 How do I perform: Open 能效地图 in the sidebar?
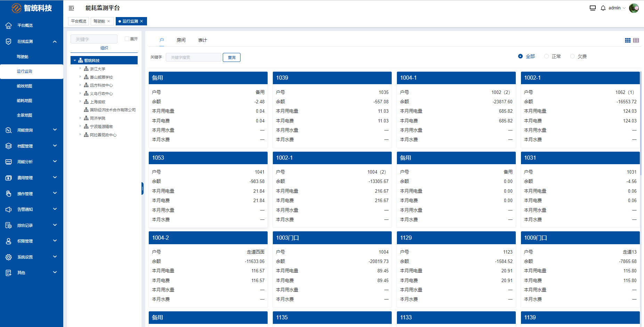point(24,86)
